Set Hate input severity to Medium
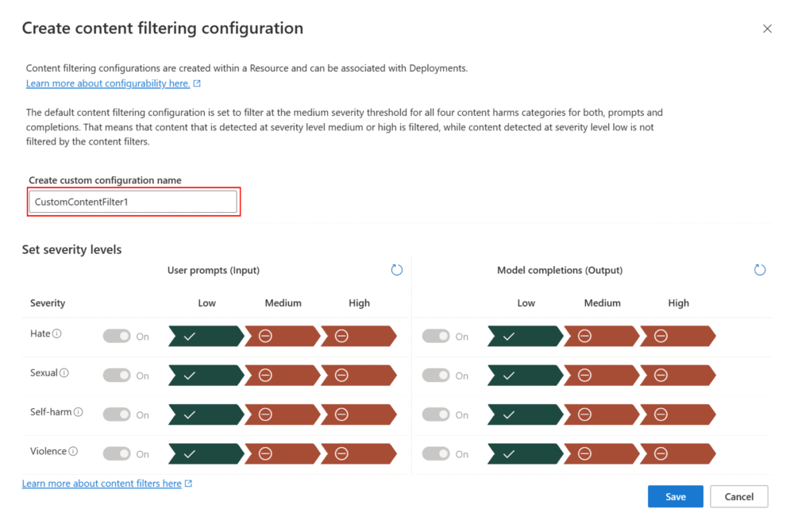 coord(283,336)
